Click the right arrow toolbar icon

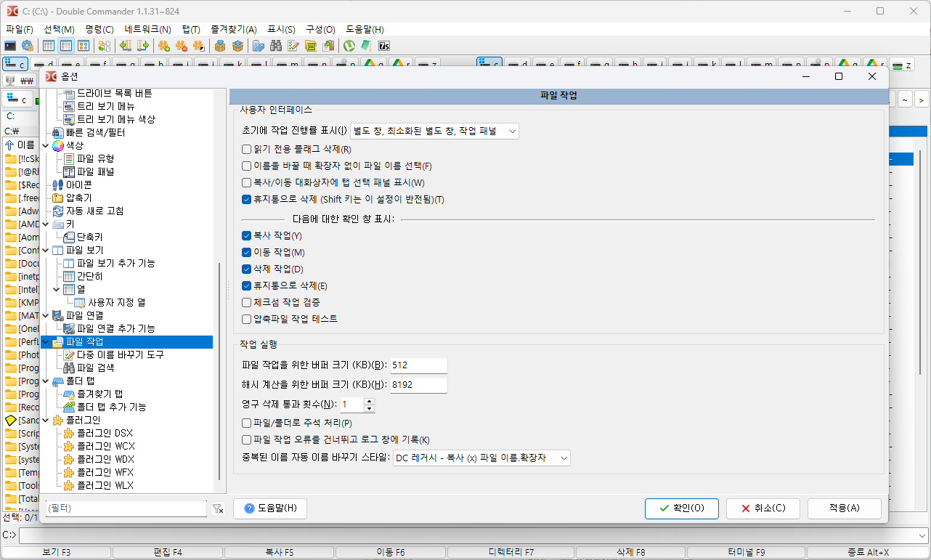[x=143, y=46]
